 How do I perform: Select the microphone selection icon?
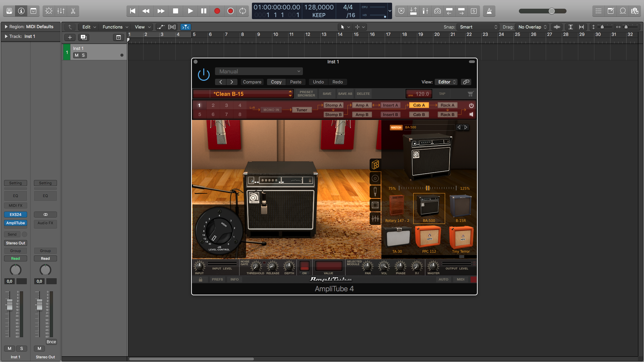click(x=375, y=191)
